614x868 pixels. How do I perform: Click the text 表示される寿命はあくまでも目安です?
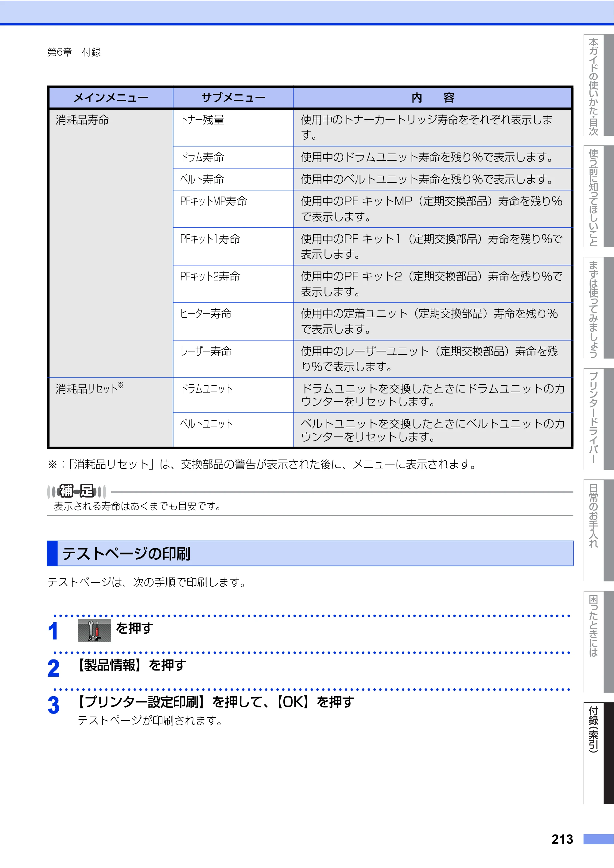point(138,506)
